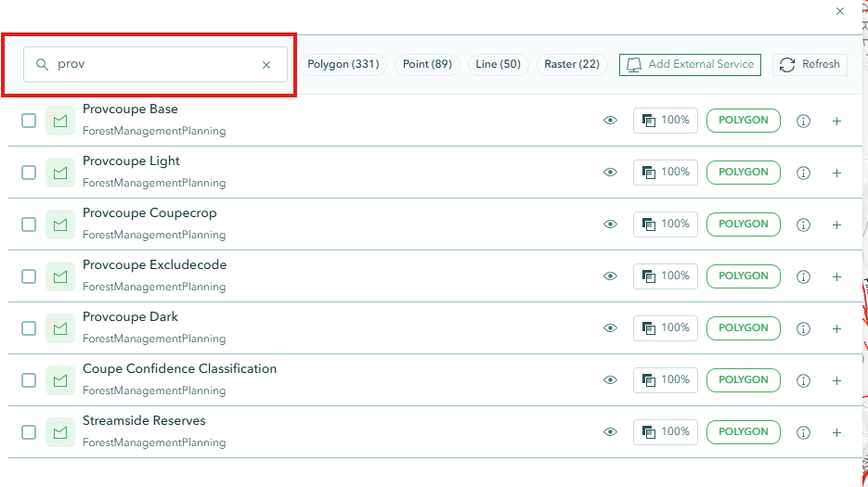Open 100% opacity control for Provcoupe Coupecrop

pos(666,224)
